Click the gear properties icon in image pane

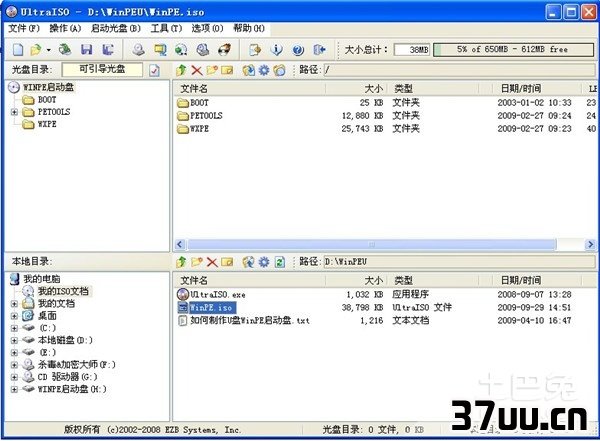click(264, 70)
